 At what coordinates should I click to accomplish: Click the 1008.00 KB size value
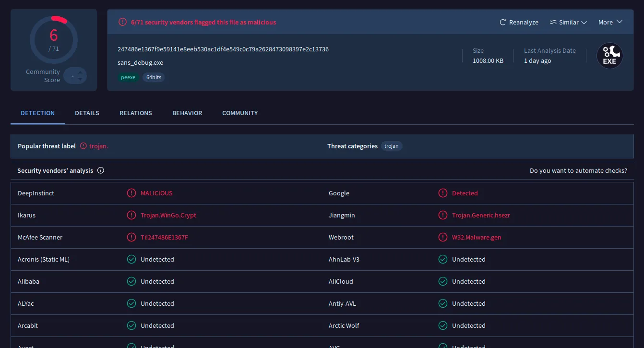point(488,61)
